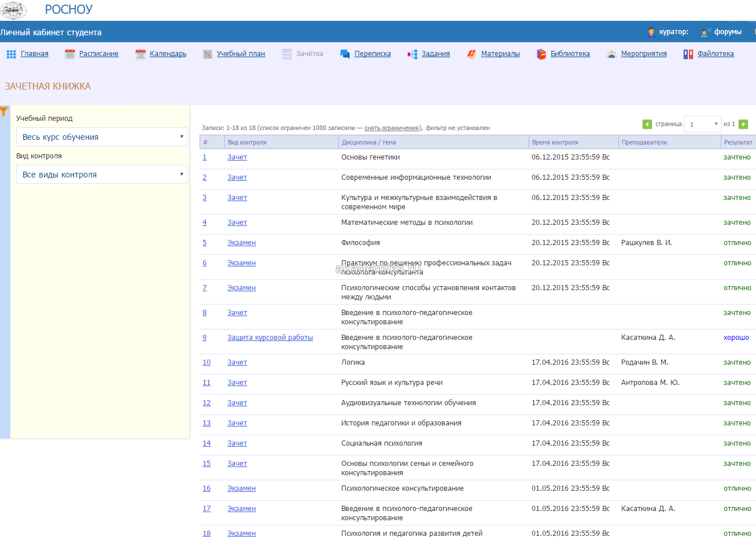Click the Задания icon
The image size is (756, 537).
(412, 54)
